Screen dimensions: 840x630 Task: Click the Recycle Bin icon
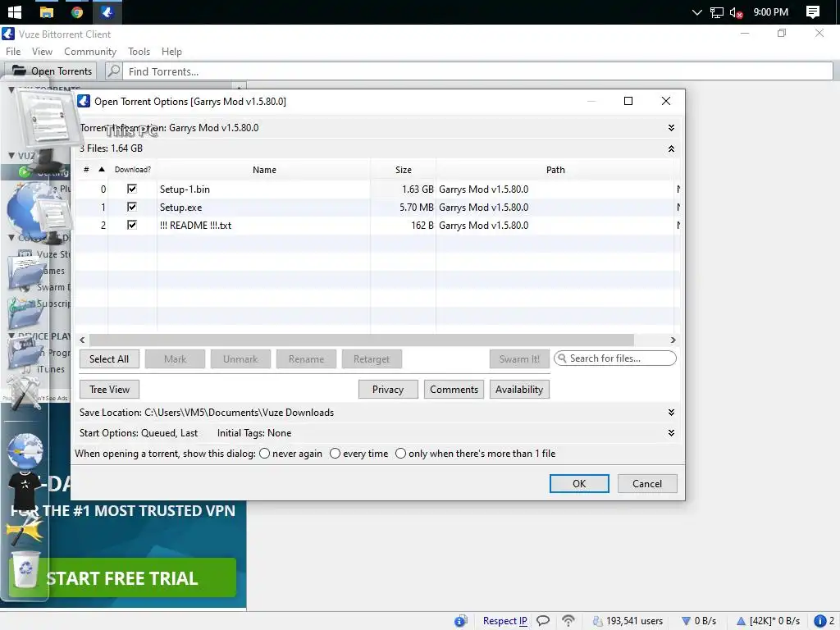25,569
